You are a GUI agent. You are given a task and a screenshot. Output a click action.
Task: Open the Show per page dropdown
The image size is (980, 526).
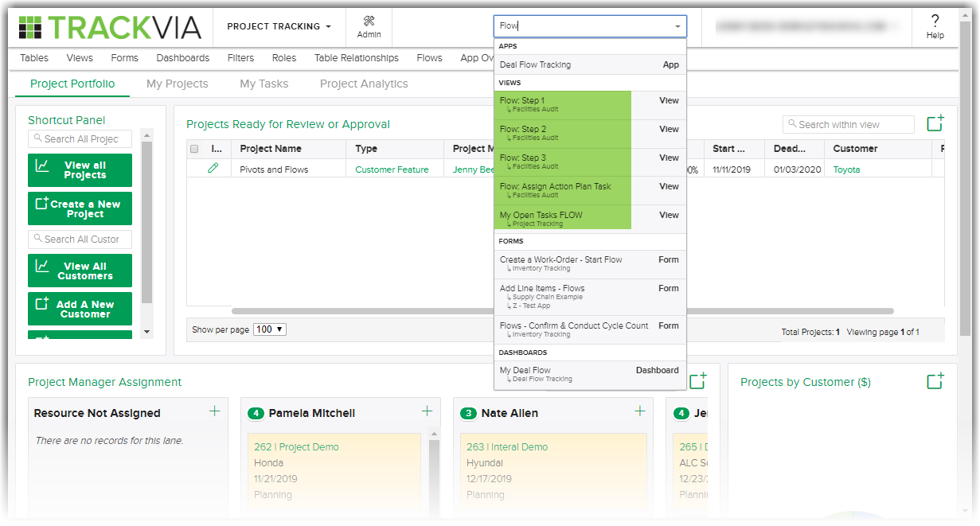click(269, 329)
